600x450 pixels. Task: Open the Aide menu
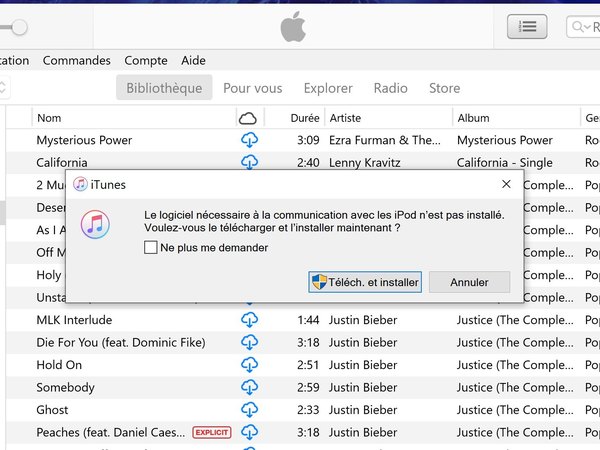coord(193,60)
